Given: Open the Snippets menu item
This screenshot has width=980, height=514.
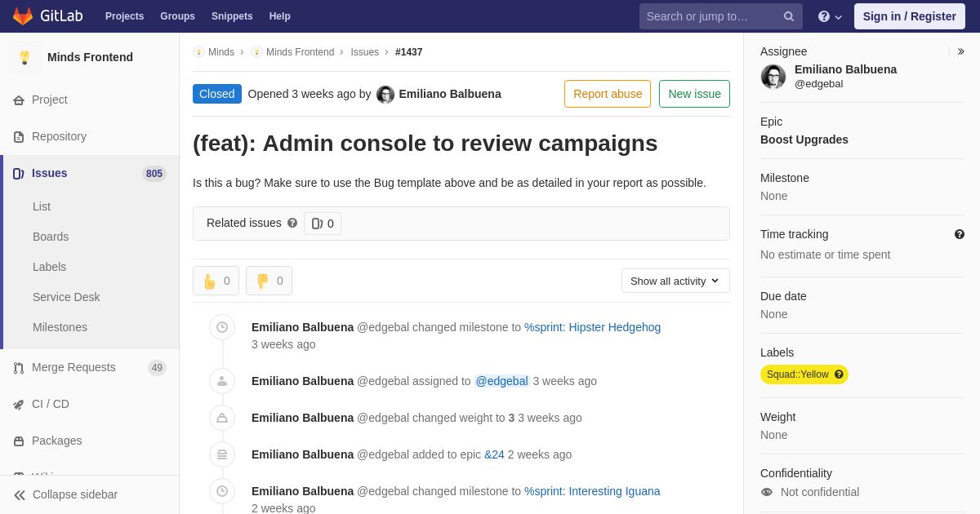Looking at the screenshot, I should [x=232, y=16].
